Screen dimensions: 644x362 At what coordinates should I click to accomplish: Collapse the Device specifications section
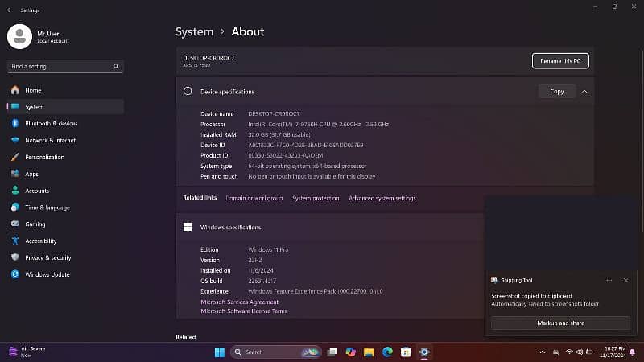pos(584,92)
